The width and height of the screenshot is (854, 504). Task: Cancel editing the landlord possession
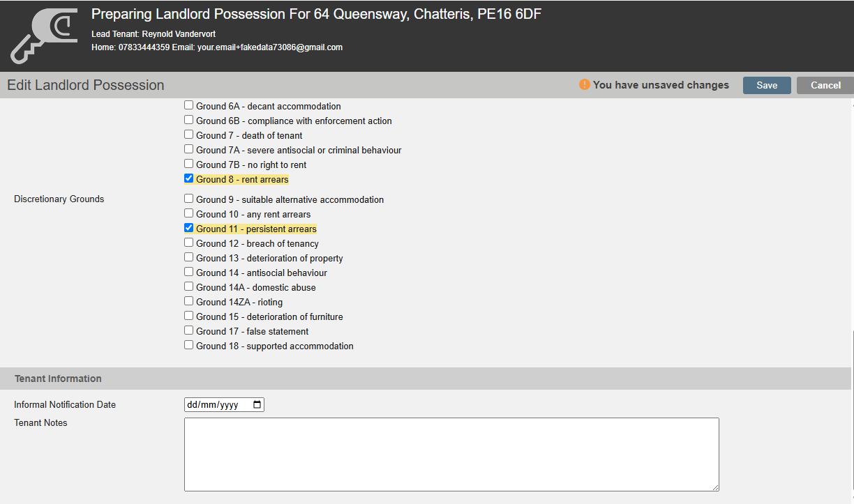coord(825,85)
